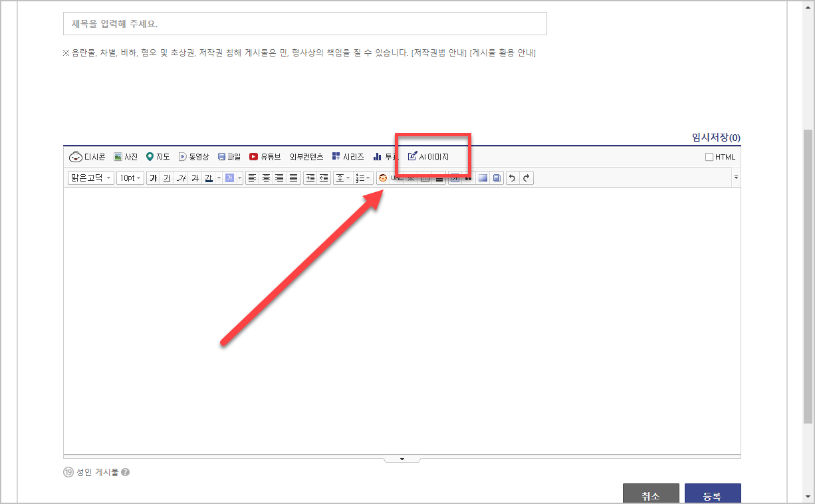The image size is (815, 504).
Task: Insert a photo using the 사진 icon
Action: coord(124,156)
